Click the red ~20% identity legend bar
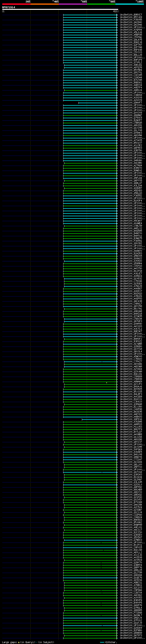146x644 pixels. pyautogui.click(x=16, y=4)
